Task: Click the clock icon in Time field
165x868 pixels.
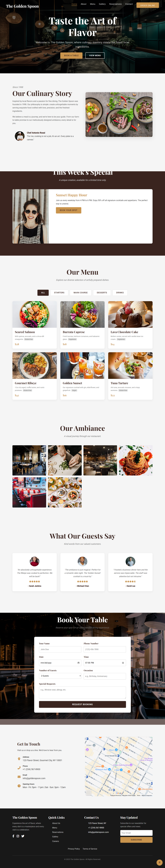Action: point(123,663)
